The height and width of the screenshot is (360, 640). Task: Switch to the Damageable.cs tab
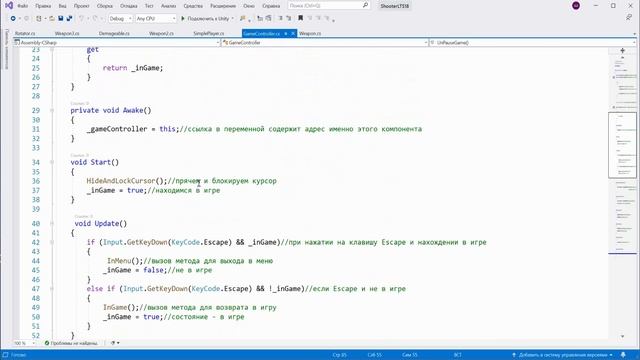tap(114, 33)
